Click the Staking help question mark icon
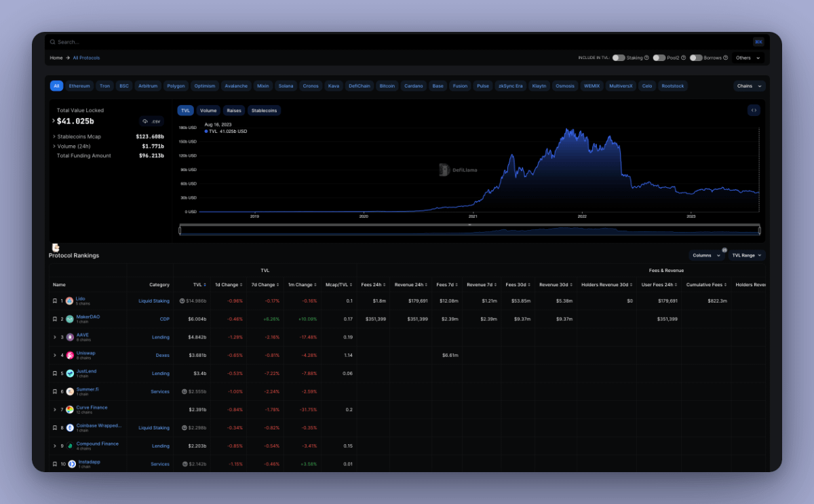This screenshot has width=814, height=504. click(646, 58)
